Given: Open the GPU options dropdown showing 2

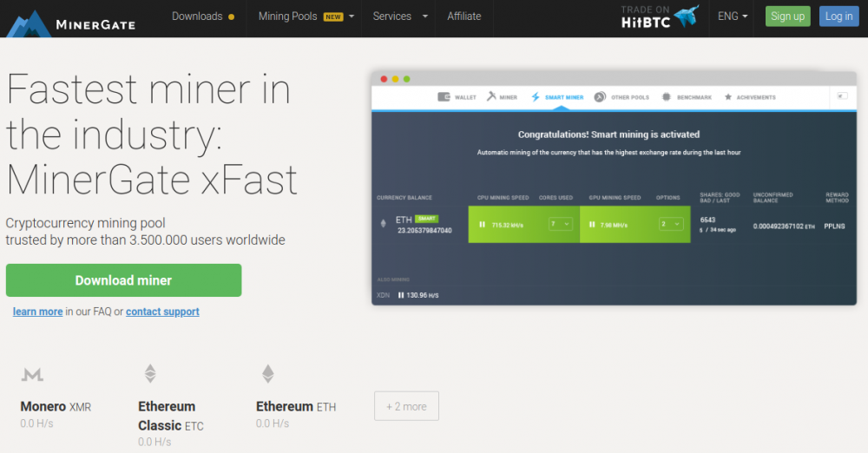Looking at the screenshot, I should 671,224.
